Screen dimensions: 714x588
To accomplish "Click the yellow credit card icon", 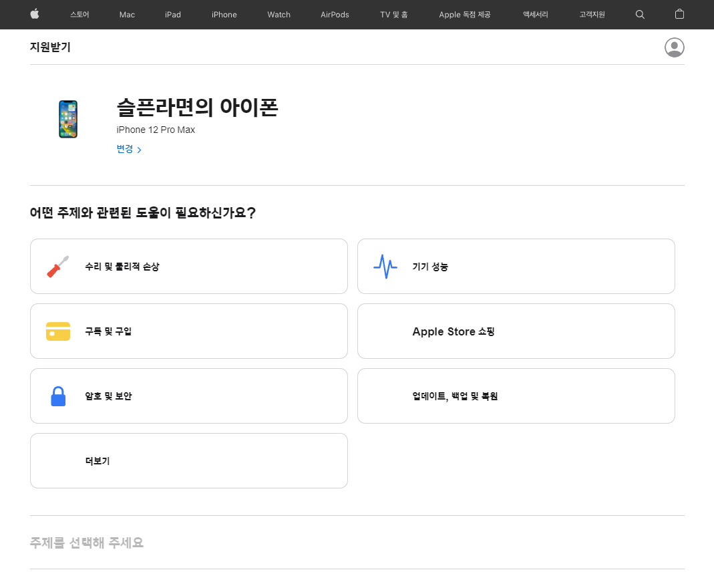I will pos(58,331).
